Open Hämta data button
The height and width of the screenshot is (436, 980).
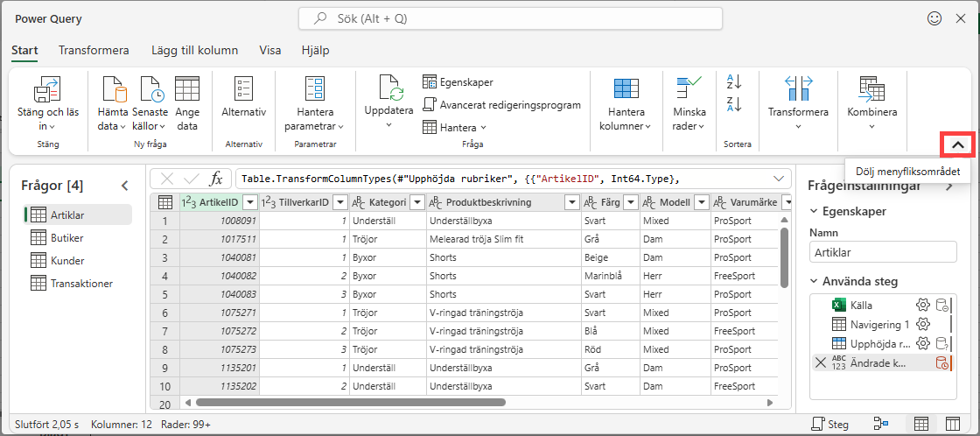(113, 103)
